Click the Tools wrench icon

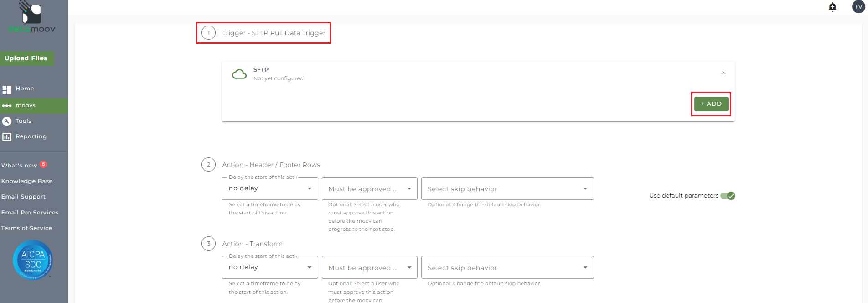[x=7, y=121]
